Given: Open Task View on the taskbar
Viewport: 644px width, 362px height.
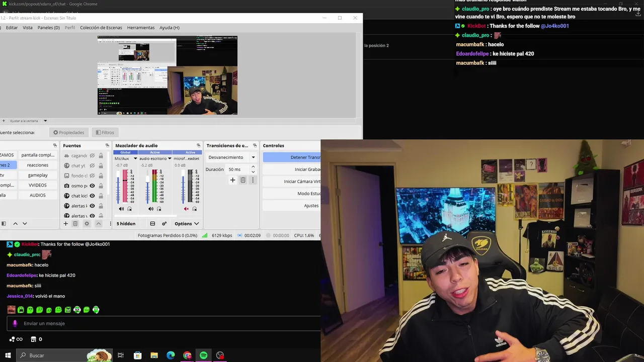Looking at the screenshot, I should point(121,355).
